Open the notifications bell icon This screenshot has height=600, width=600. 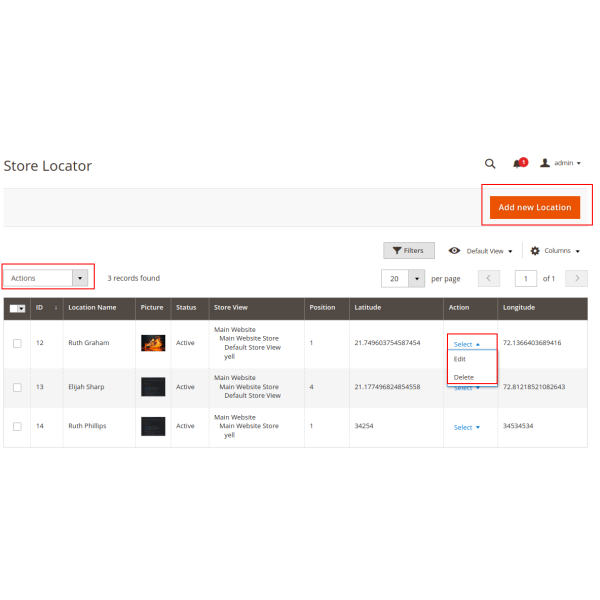click(x=518, y=163)
